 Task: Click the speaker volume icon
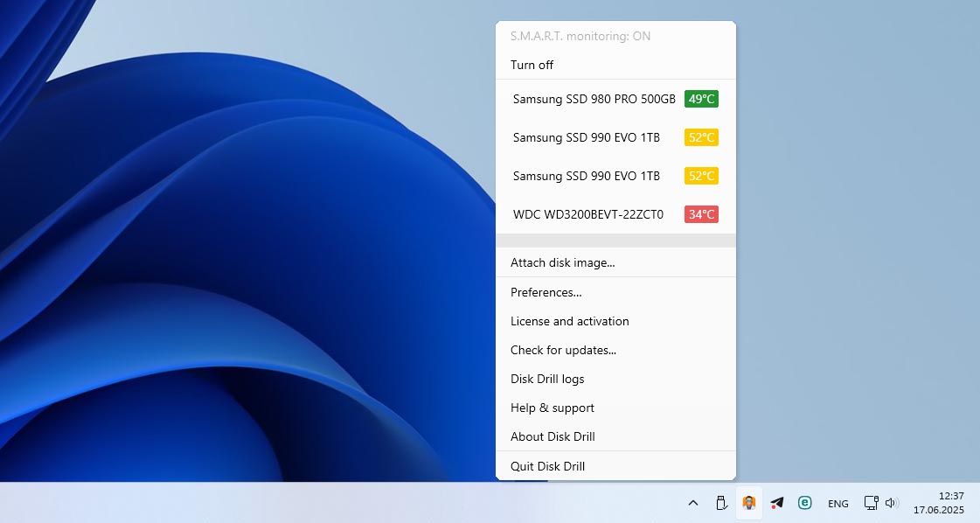pyautogui.click(x=891, y=503)
